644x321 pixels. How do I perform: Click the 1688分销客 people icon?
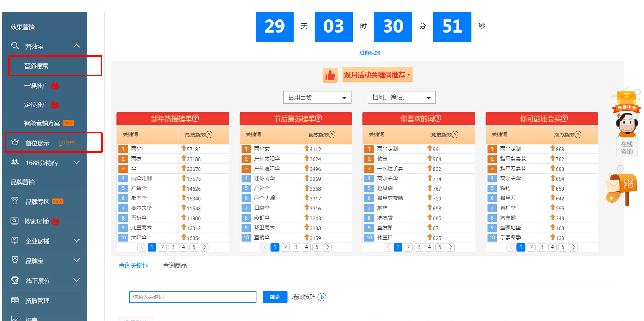click(14, 162)
